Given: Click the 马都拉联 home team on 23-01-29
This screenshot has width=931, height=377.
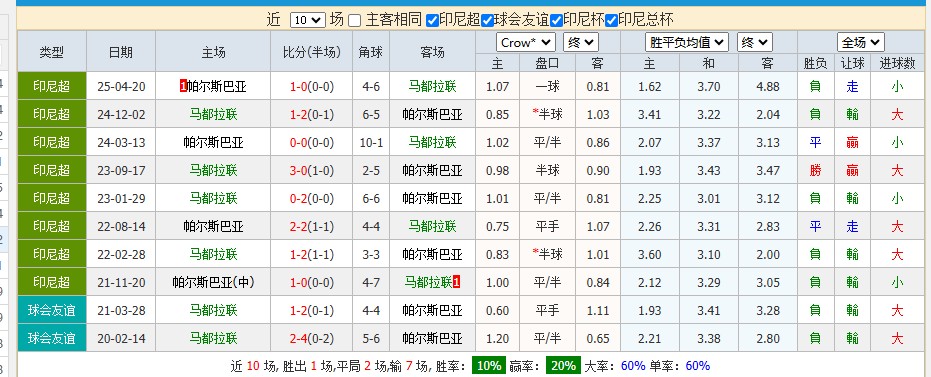Looking at the screenshot, I should [213, 198].
